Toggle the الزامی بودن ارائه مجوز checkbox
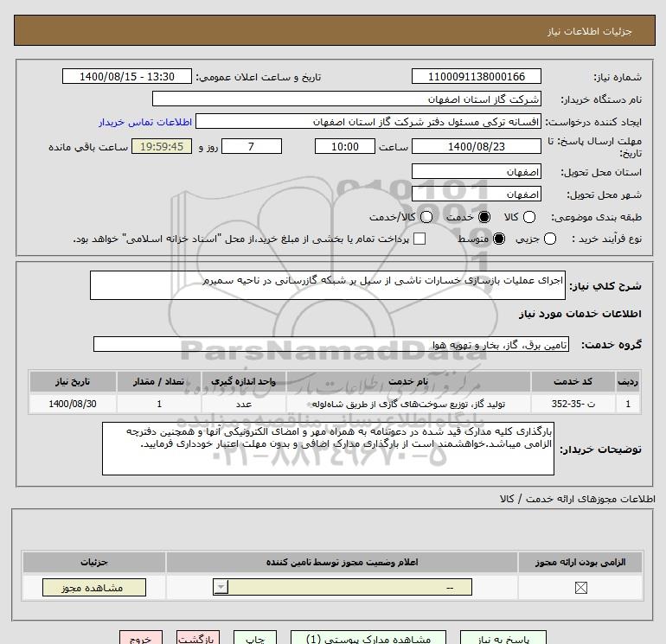666x644 pixels. (580, 588)
